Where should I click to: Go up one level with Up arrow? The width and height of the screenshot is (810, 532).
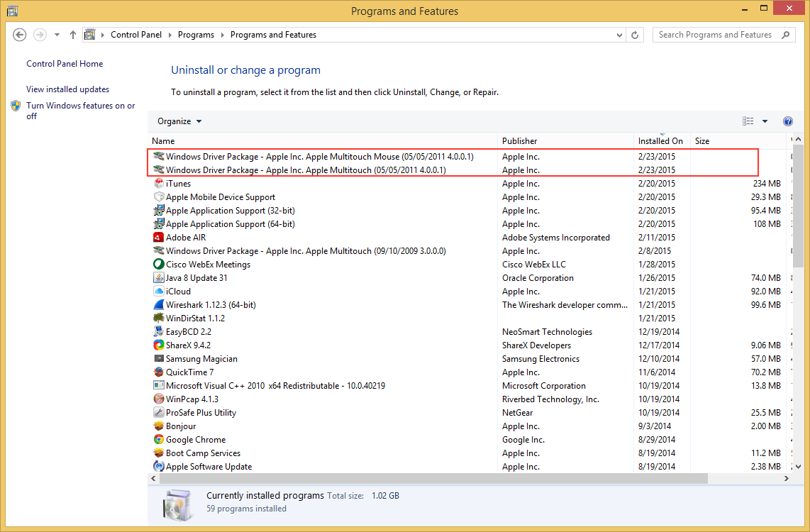[73, 35]
